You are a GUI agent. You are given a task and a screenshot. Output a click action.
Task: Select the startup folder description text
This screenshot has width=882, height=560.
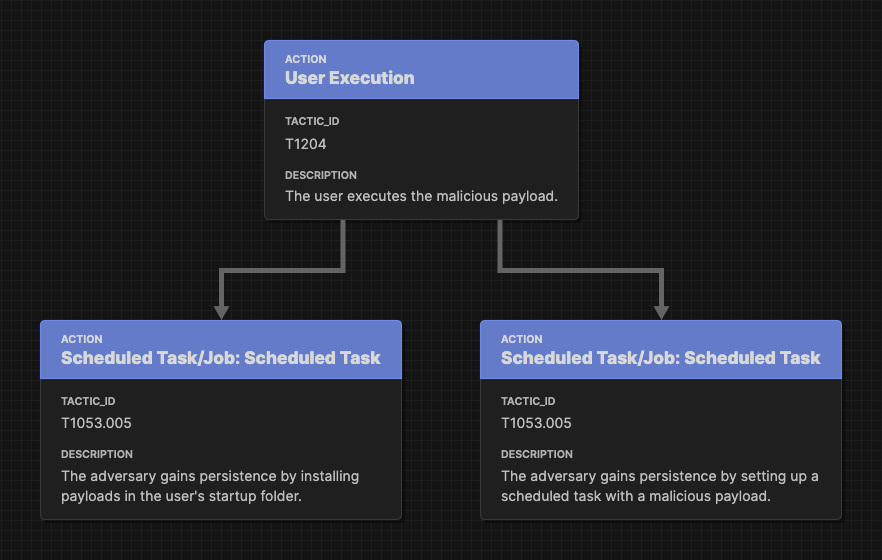coord(210,486)
